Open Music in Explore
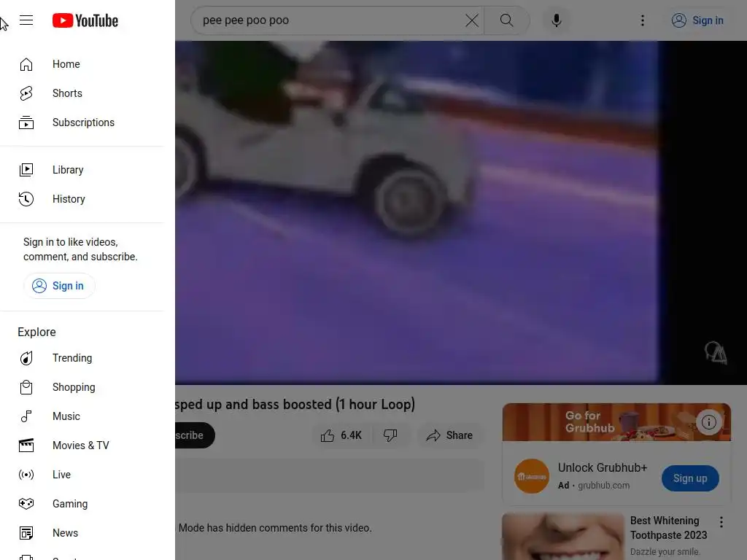The image size is (747, 560). pyautogui.click(x=82, y=416)
